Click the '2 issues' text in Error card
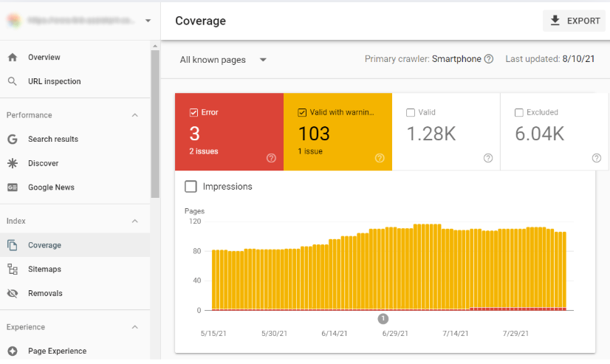The height and width of the screenshot is (364, 610). click(204, 151)
